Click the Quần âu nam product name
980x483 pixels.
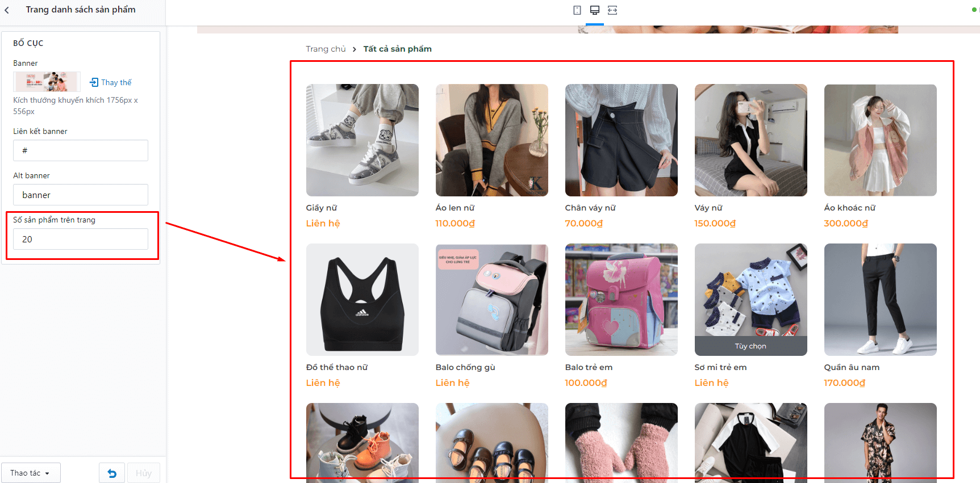pos(852,367)
